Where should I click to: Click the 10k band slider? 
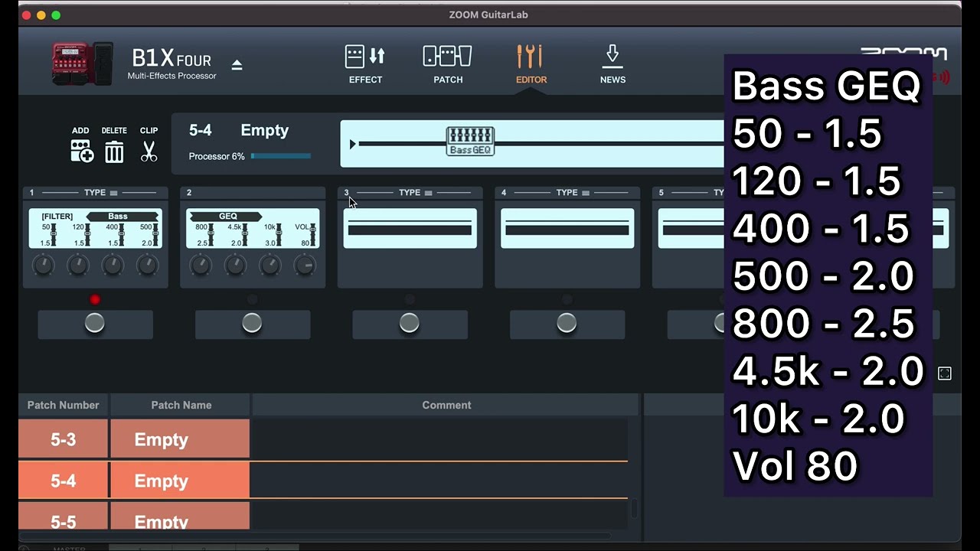(x=279, y=233)
